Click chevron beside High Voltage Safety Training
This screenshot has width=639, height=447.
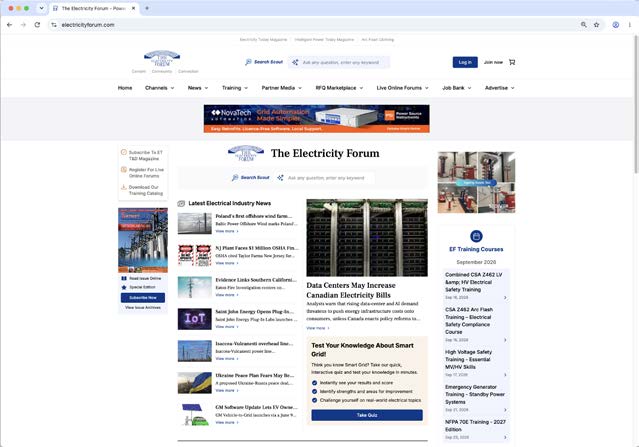coord(505,375)
